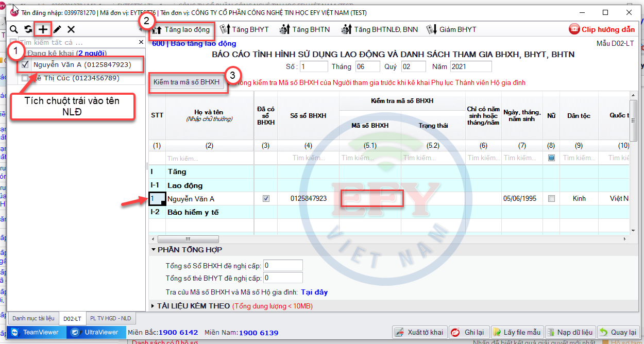The width and height of the screenshot is (644, 344).
Task: Open the TeamViewer shortcut
Action: pyautogui.click(x=36, y=332)
